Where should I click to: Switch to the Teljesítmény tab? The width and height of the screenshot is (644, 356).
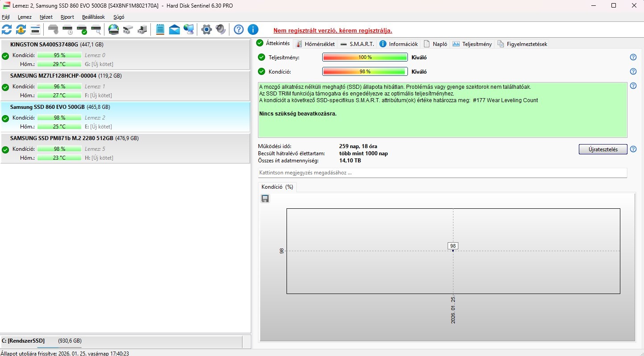tap(472, 44)
